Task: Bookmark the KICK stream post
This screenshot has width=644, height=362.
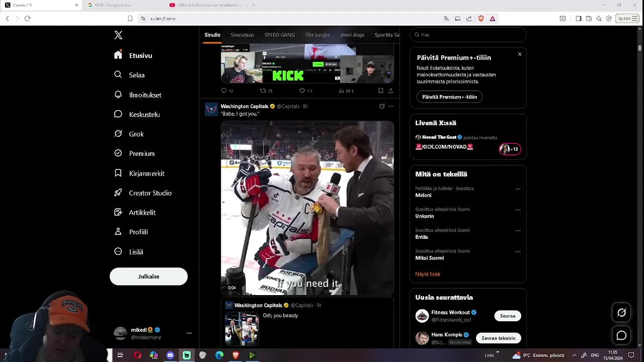Action: [x=381, y=90]
